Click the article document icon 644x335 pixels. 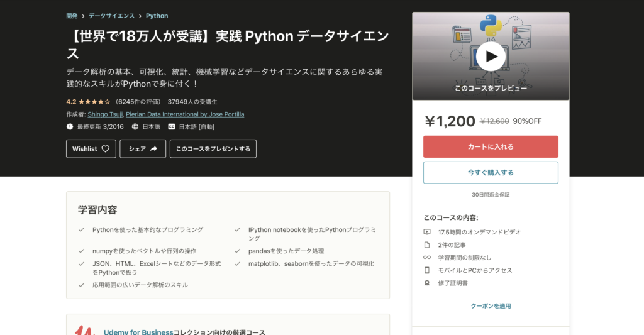coord(427,244)
